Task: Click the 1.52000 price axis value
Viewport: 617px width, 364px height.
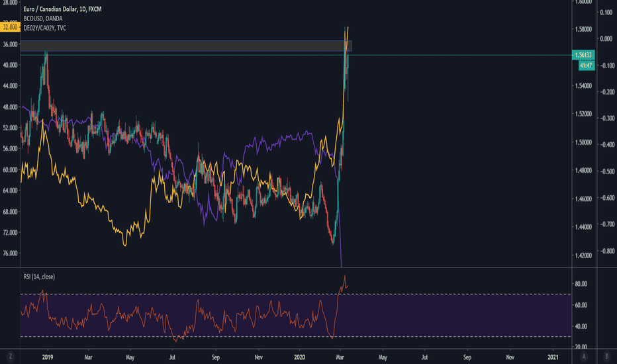Action: point(583,114)
